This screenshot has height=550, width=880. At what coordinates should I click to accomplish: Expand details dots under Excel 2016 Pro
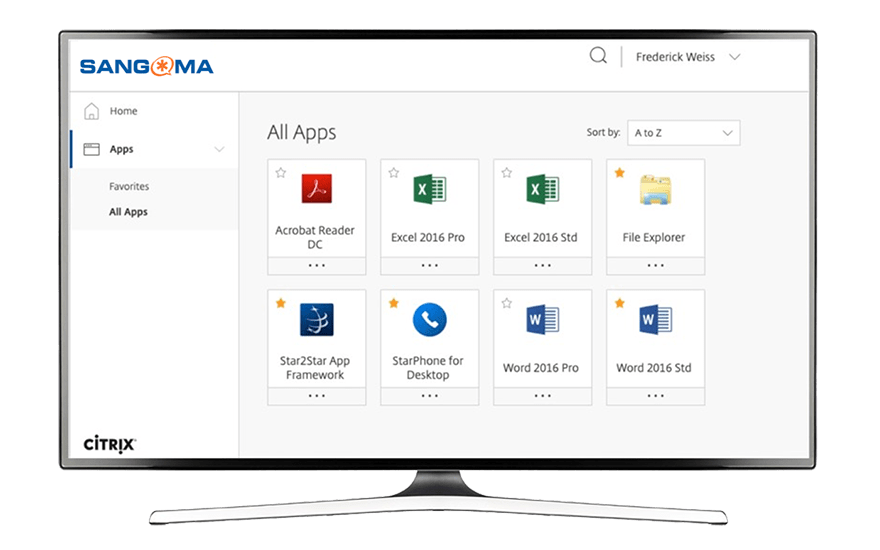(429, 265)
